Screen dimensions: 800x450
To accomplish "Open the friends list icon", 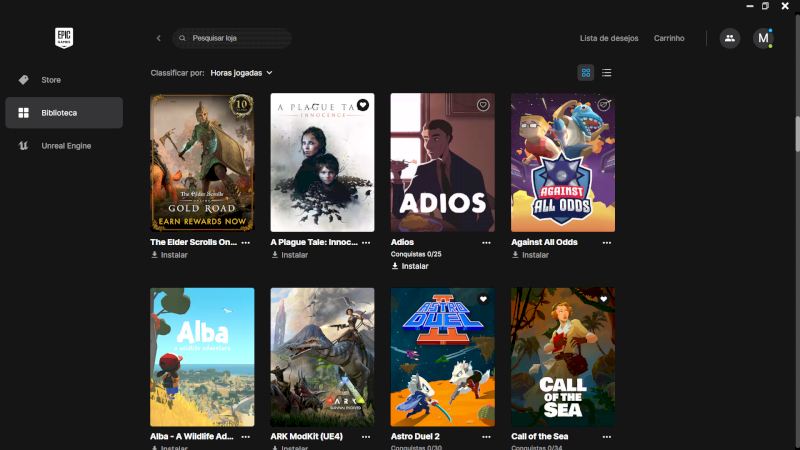I will tap(730, 38).
